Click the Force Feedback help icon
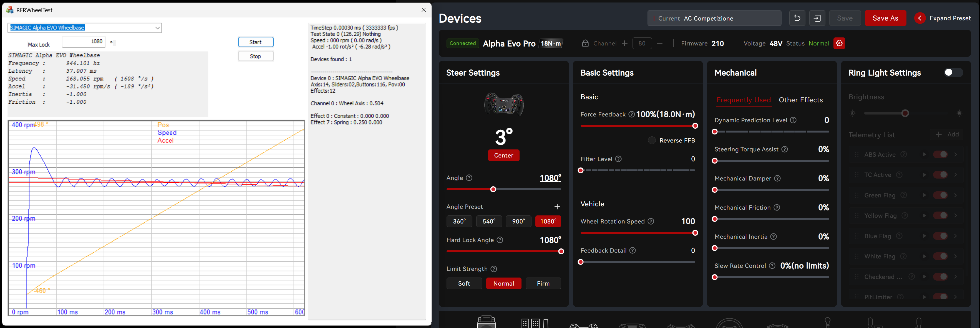The height and width of the screenshot is (328, 980). (x=631, y=115)
